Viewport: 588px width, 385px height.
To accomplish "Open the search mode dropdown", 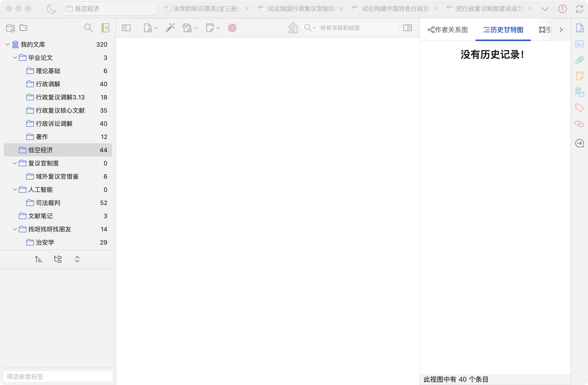I will pyautogui.click(x=310, y=28).
